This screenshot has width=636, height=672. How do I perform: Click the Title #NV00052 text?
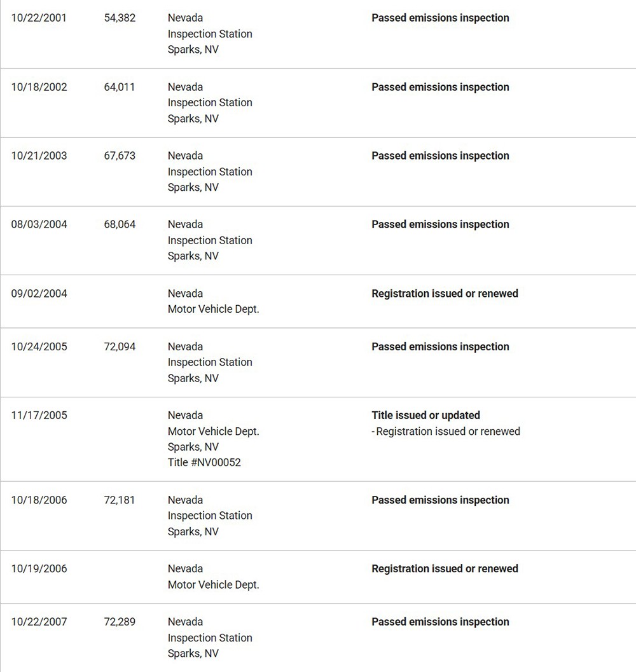pyautogui.click(x=204, y=463)
